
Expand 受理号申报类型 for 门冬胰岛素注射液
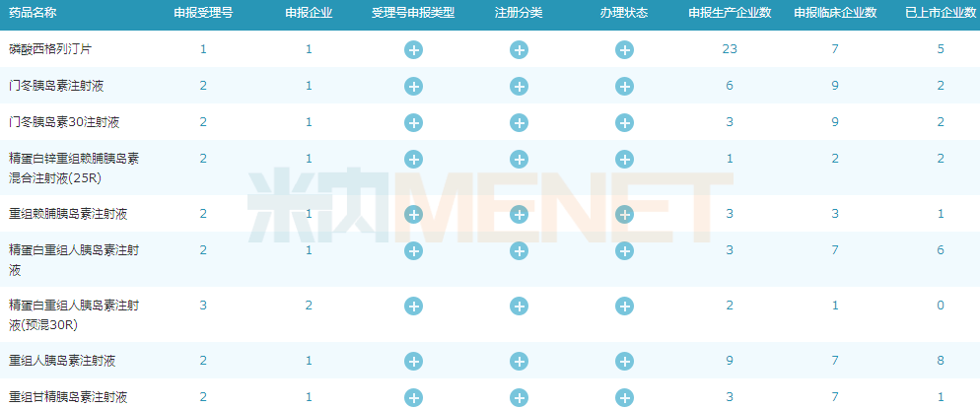click(x=413, y=86)
